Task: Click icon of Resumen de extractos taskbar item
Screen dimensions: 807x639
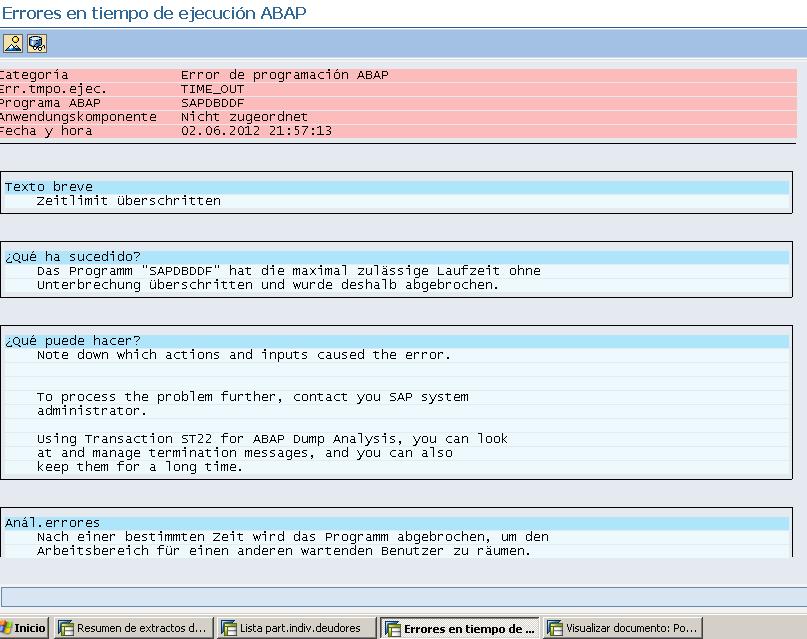Action: tap(65, 628)
